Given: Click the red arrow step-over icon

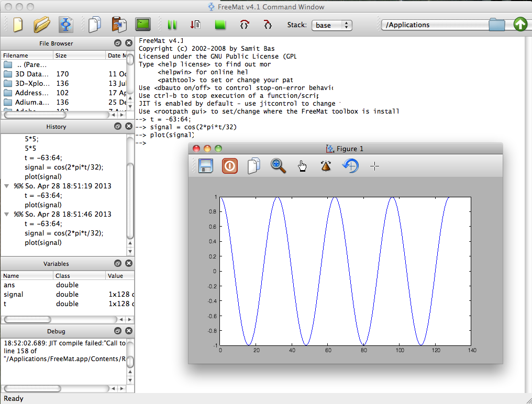Looking at the screenshot, I should coord(195,25).
